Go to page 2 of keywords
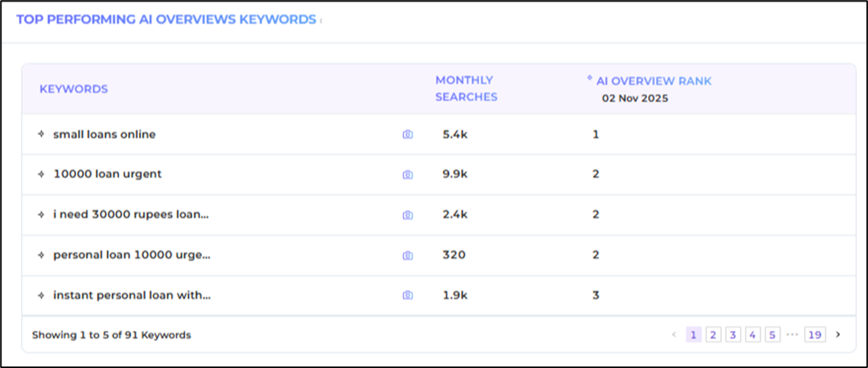 point(713,334)
